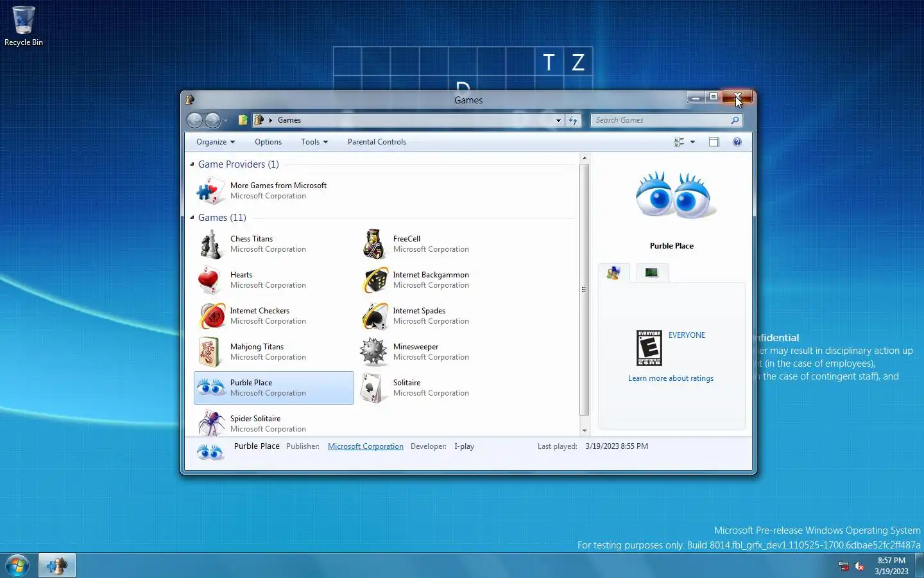Click the ESRB Everyone rating icon

pos(649,348)
